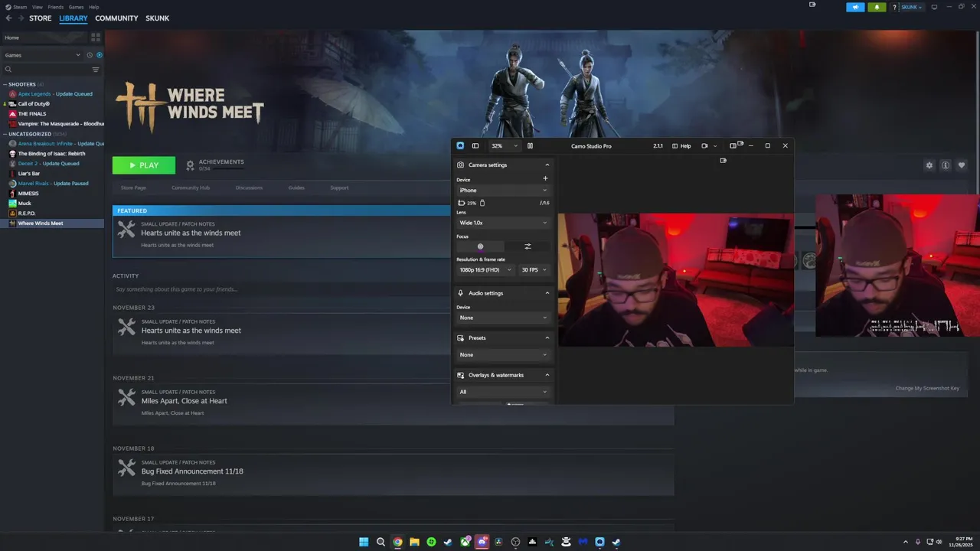Viewport: 980px width, 551px height.
Task: Click the Steam back navigation arrow
Action: pyautogui.click(x=9, y=18)
